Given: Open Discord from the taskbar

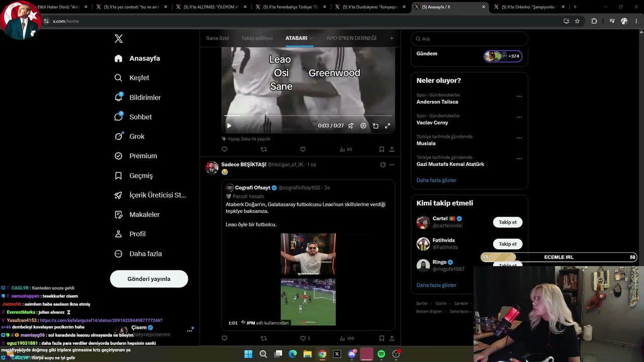Looking at the screenshot, I should (352, 354).
